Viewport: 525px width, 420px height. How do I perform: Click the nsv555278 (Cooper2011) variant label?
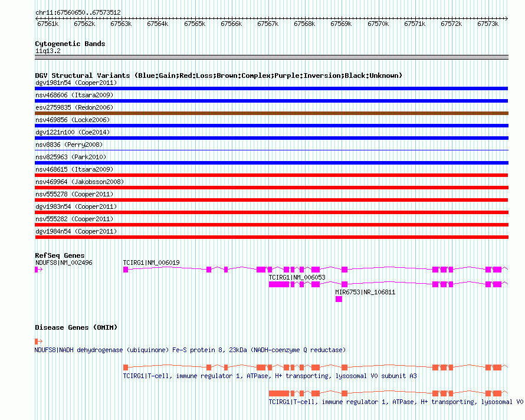pyautogui.click(x=74, y=194)
